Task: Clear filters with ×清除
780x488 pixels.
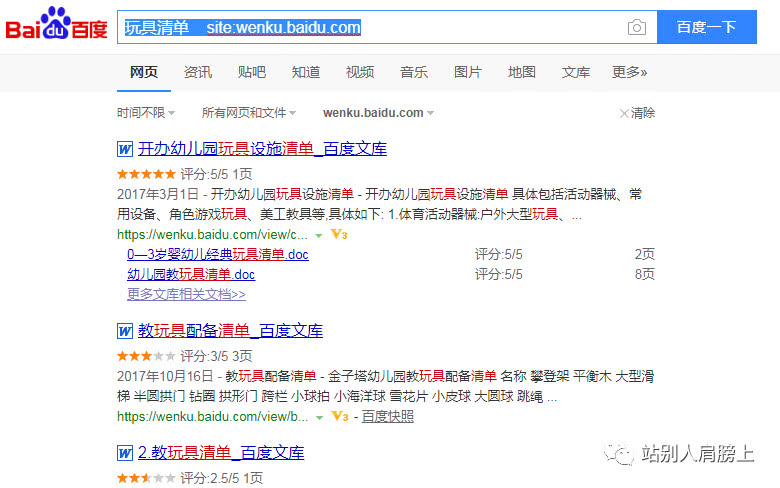Action: pyautogui.click(x=637, y=113)
